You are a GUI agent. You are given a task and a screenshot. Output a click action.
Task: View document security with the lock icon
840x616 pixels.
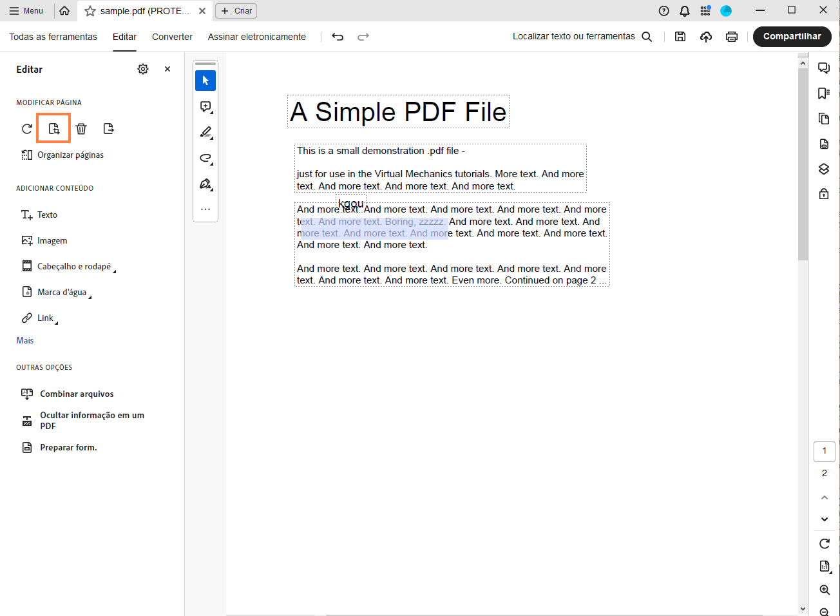tap(824, 193)
